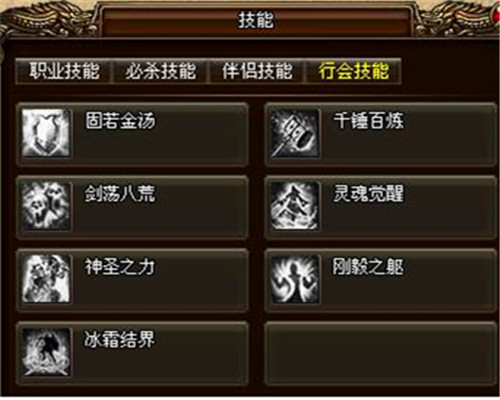500x400 pixels.
Task: Click the 刚毅之躯 glowing body icon
Action: click(x=295, y=279)
